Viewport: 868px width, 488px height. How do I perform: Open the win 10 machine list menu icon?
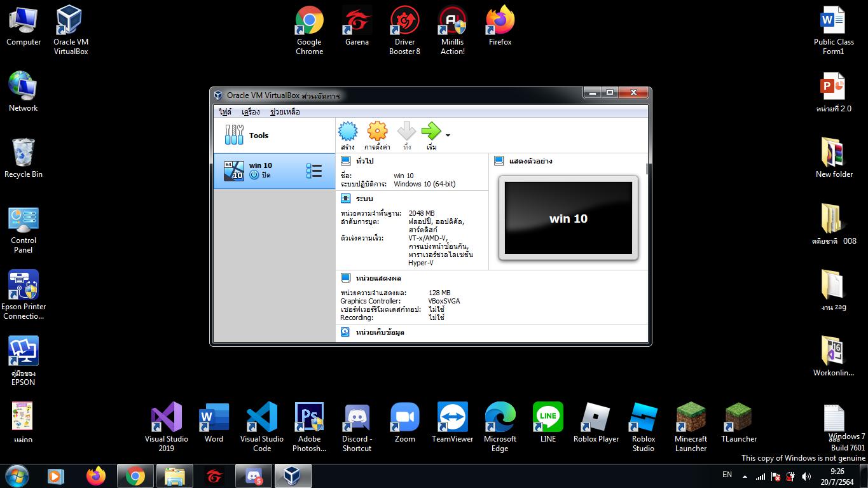(x=314, y=171)
